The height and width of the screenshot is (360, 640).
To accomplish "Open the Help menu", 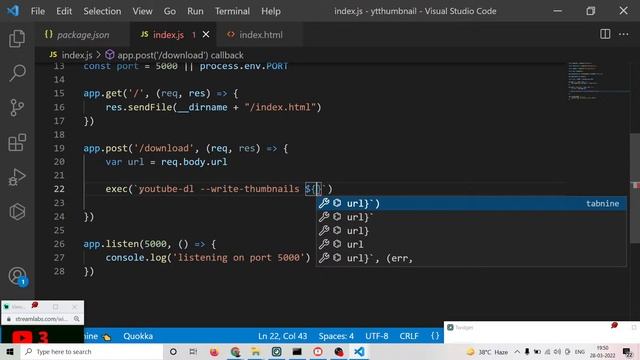I will tap(271, 11).
